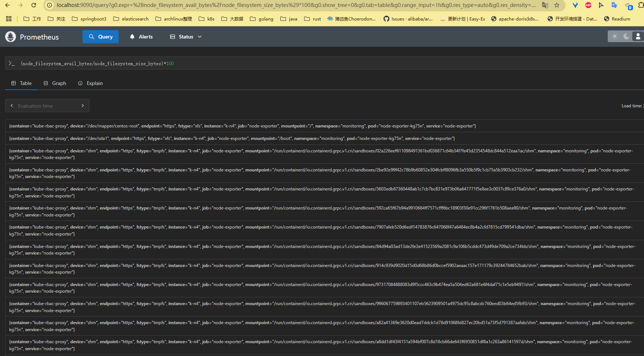Click the browser address bar URL
Viewport: 644px width, 356px height.
point(296,5)
